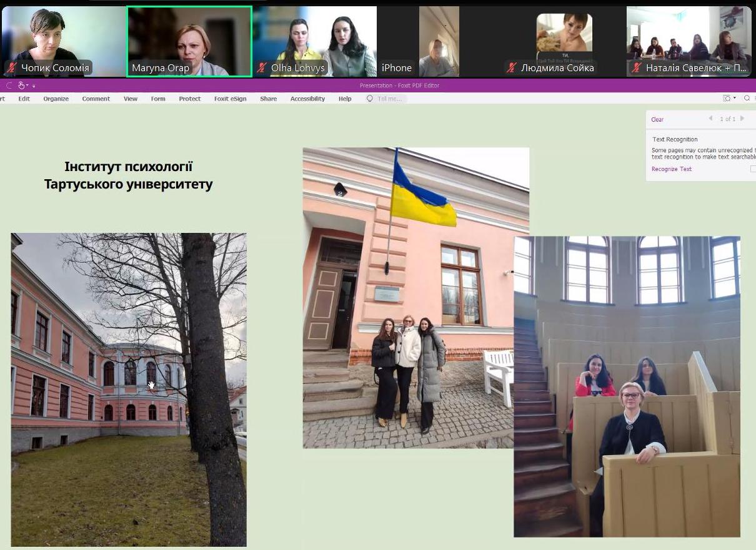Open the Comment menu tab
This screenshot has height=550, width=756.
click(96, 99)
